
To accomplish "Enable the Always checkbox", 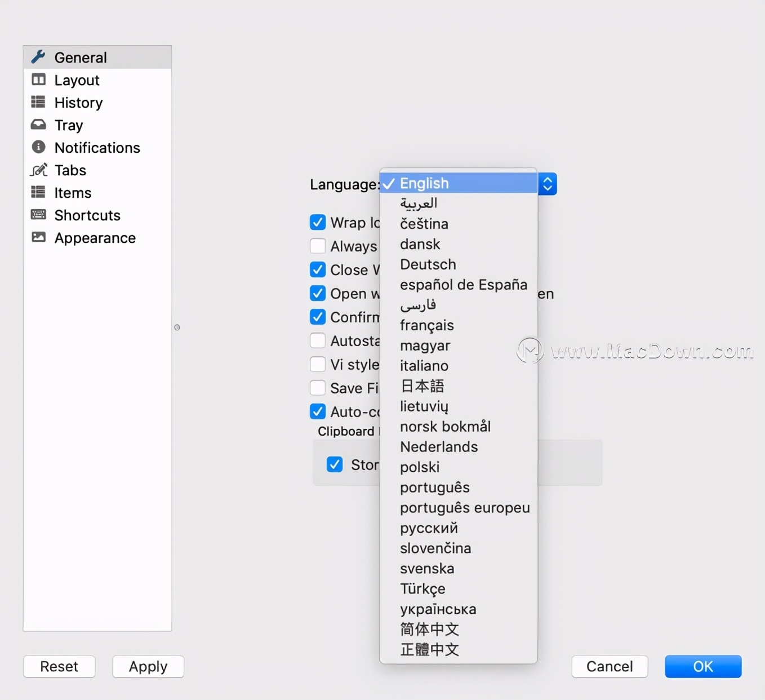I will point(317,246).
